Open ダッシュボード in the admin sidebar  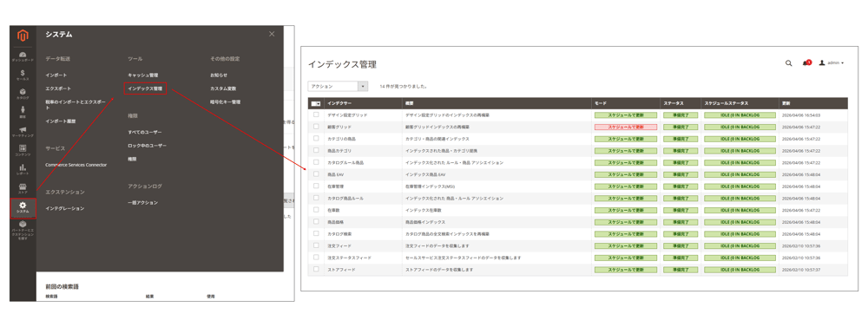pos(23,56)
